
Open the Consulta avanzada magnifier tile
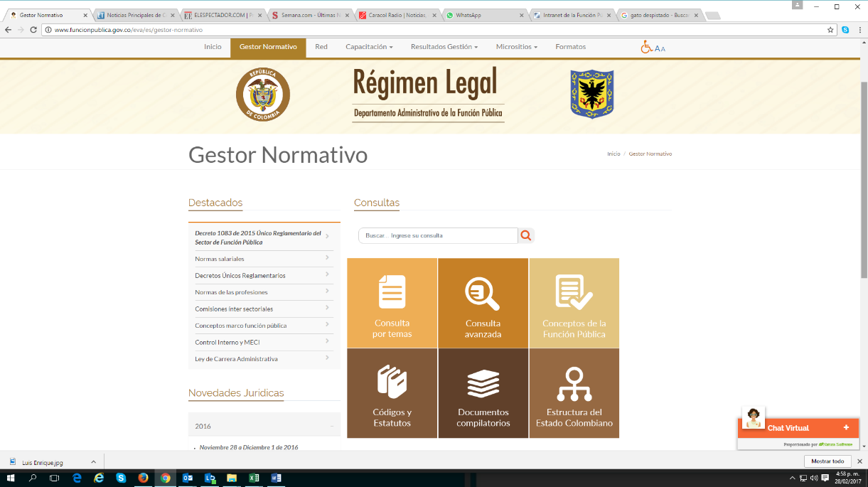coord(483,303)
